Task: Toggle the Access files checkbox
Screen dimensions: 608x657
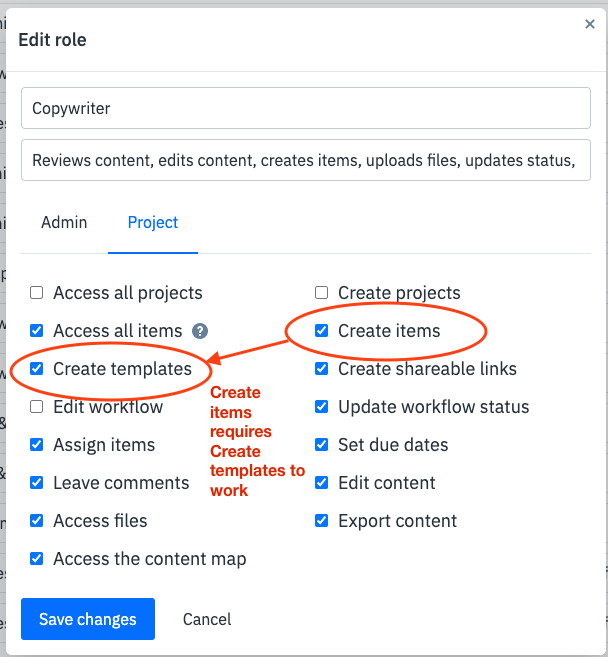Action: click(36, 521)
